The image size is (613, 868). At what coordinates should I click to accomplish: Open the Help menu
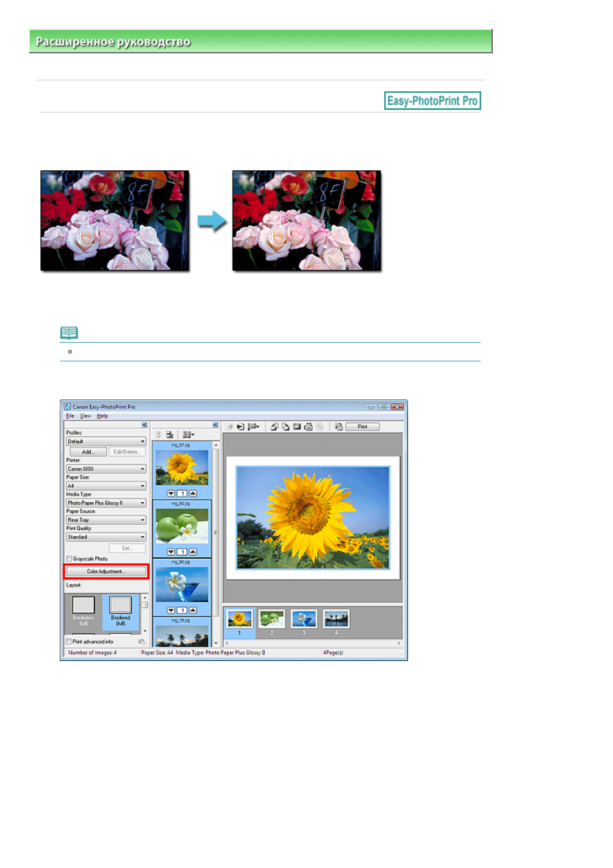(103, 416)
